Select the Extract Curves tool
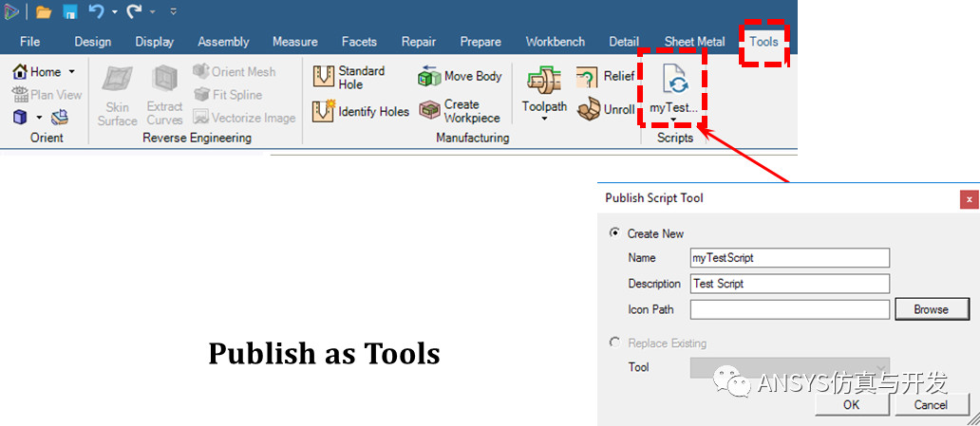Screen dimensions: 980x426 164,96
